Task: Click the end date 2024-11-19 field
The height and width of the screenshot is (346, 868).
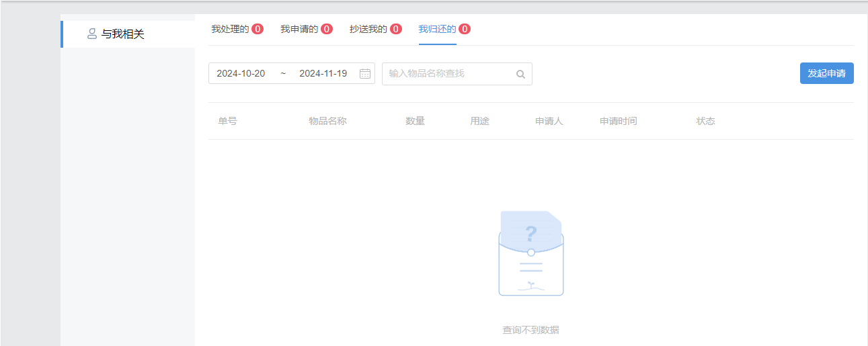Action: pyautogui.click(x=323, y=74)
